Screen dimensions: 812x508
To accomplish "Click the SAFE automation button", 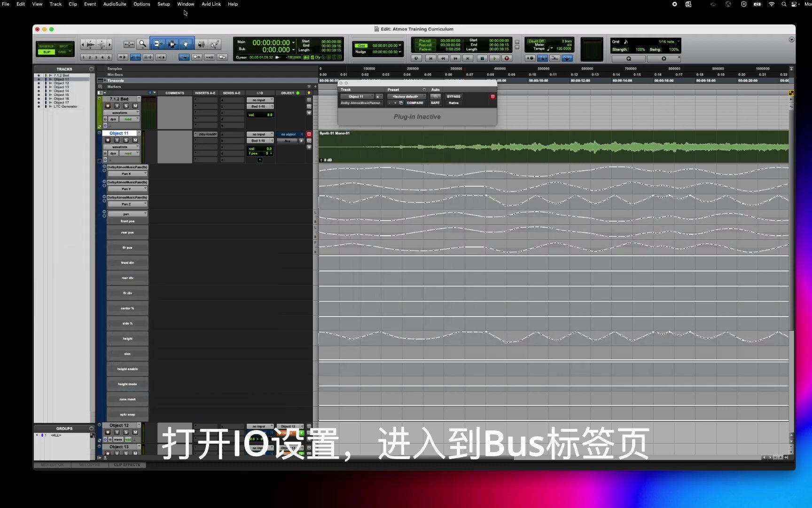I will click(435, 103).
